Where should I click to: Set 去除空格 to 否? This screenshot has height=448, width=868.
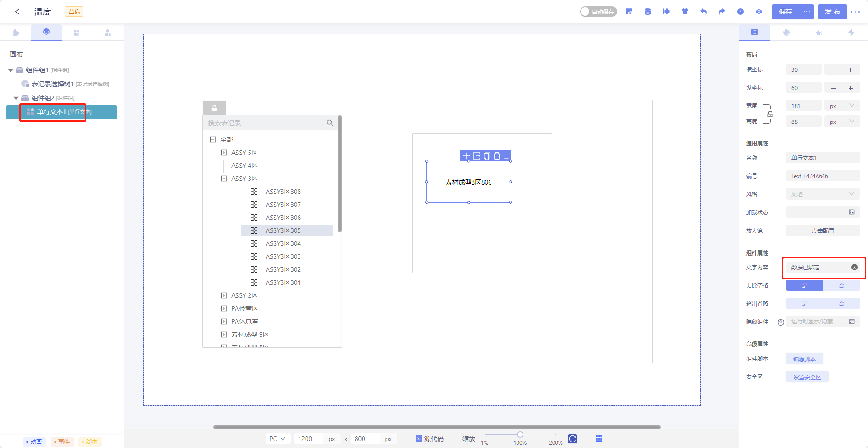[x=842, y=286]
